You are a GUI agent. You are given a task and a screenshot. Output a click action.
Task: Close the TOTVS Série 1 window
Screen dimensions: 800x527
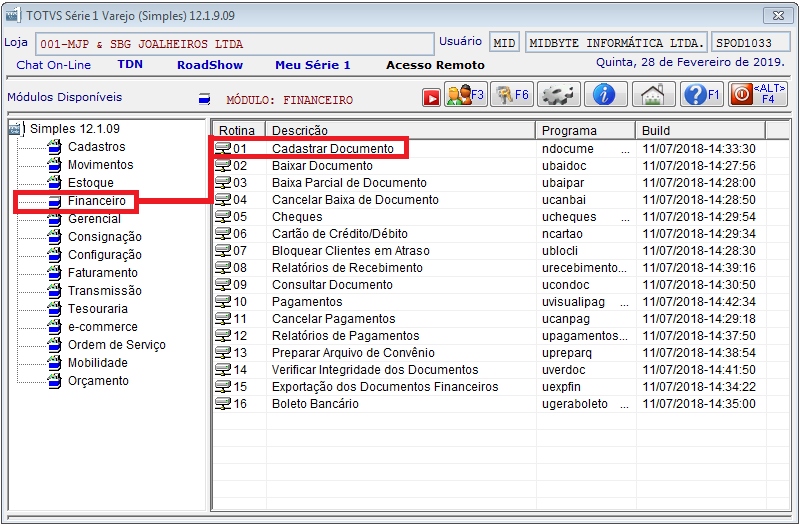[778, 15]
